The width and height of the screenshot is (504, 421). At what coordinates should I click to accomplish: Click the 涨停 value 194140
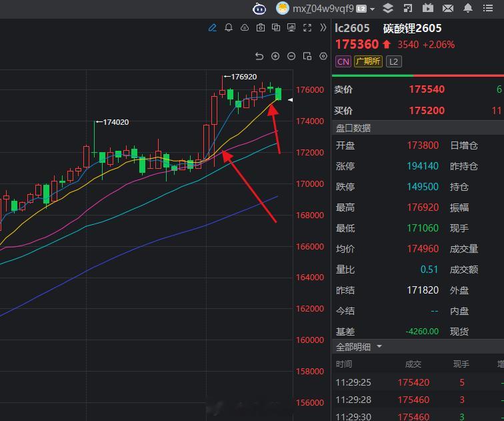pos(423,166)
